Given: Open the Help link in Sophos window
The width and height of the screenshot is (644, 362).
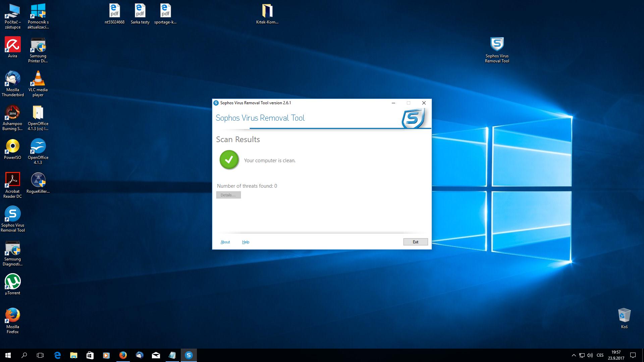Looking at the screenshot, I should (x=246, y=242).
